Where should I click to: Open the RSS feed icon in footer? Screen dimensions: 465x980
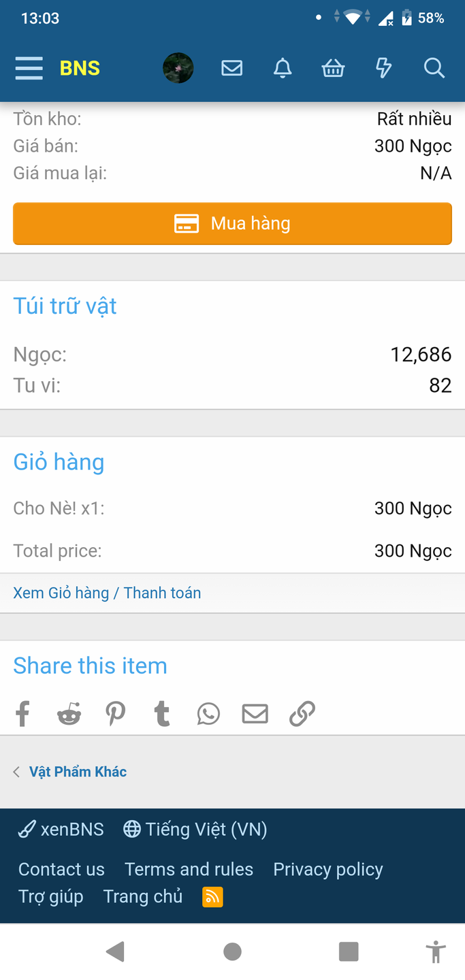212,897
